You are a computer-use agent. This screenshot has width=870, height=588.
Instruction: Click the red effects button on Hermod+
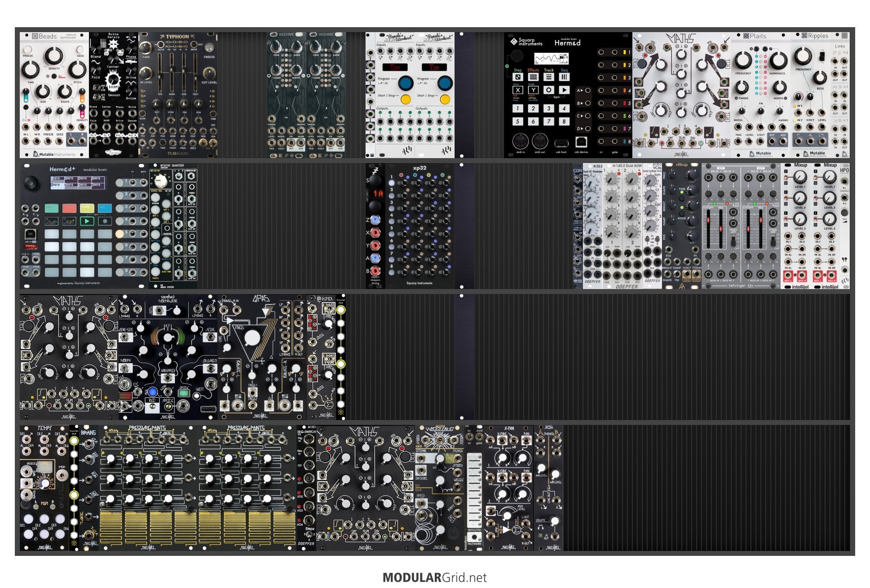pyautogui.click(x=69, y=208)
